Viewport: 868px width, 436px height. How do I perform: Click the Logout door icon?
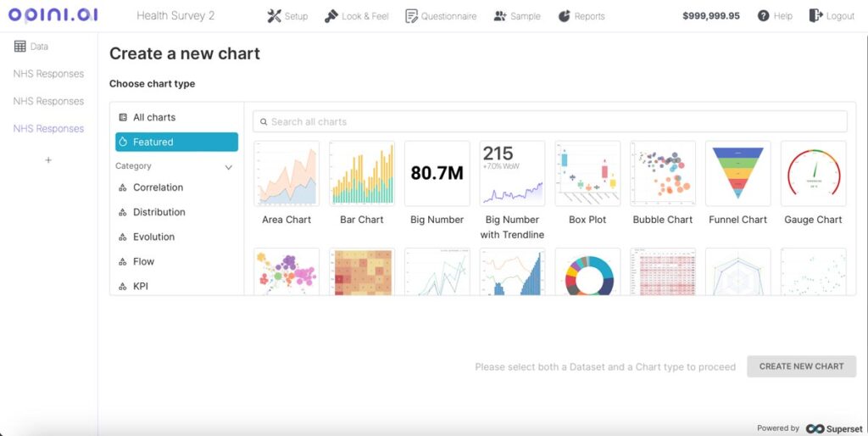pos(815,15)
